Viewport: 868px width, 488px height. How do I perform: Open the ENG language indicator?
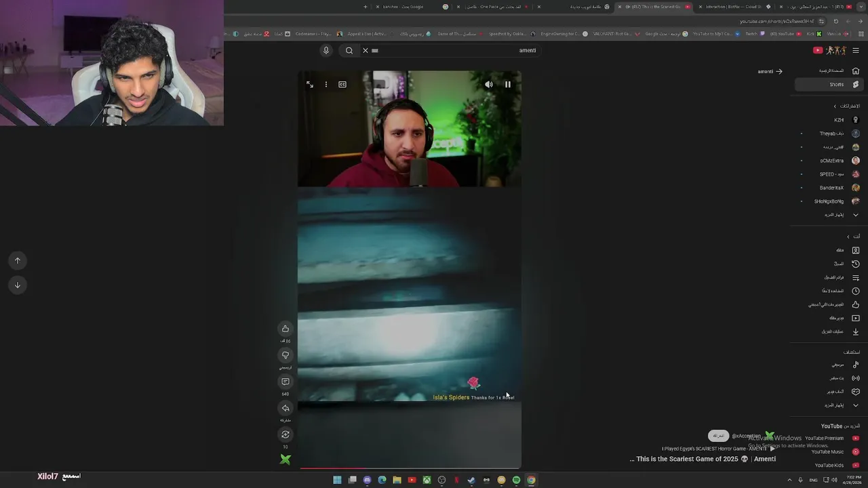813,480
